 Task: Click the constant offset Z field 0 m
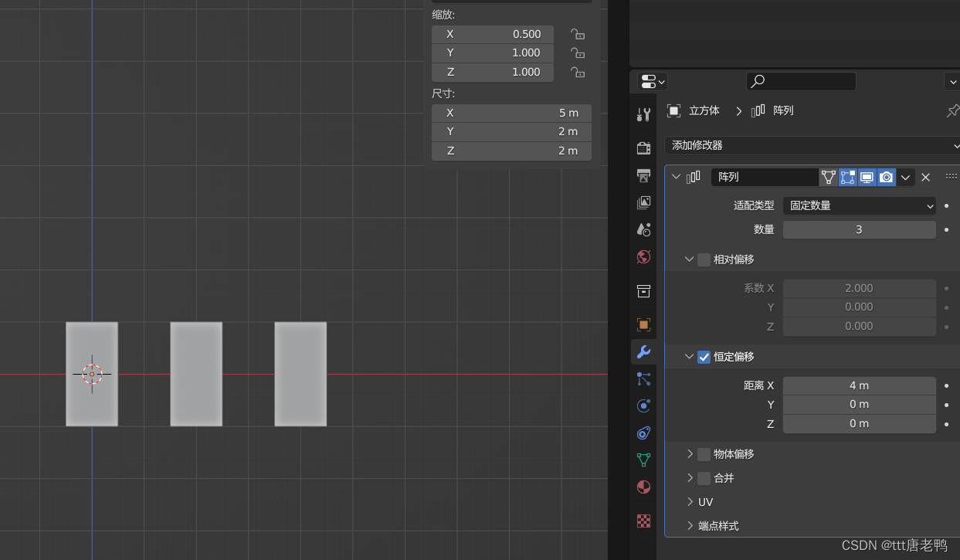click(860, 423)
